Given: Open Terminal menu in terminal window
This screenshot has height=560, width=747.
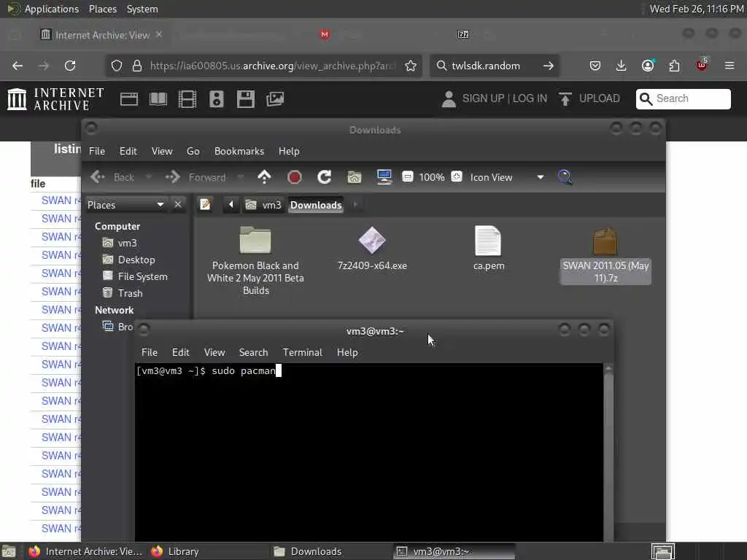Looking at the screenshot, I should 303,352.
